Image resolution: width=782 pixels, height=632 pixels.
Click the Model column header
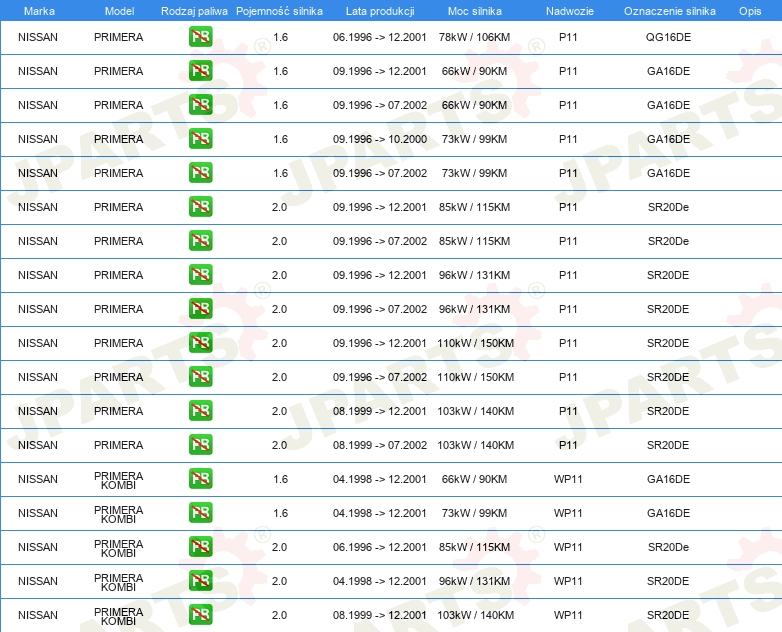[119, 11]
